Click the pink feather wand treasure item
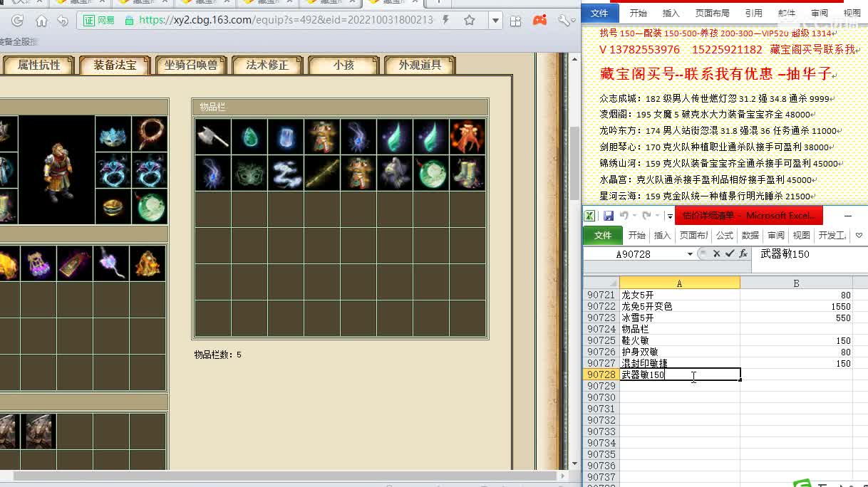 click(x=111, y=263)
